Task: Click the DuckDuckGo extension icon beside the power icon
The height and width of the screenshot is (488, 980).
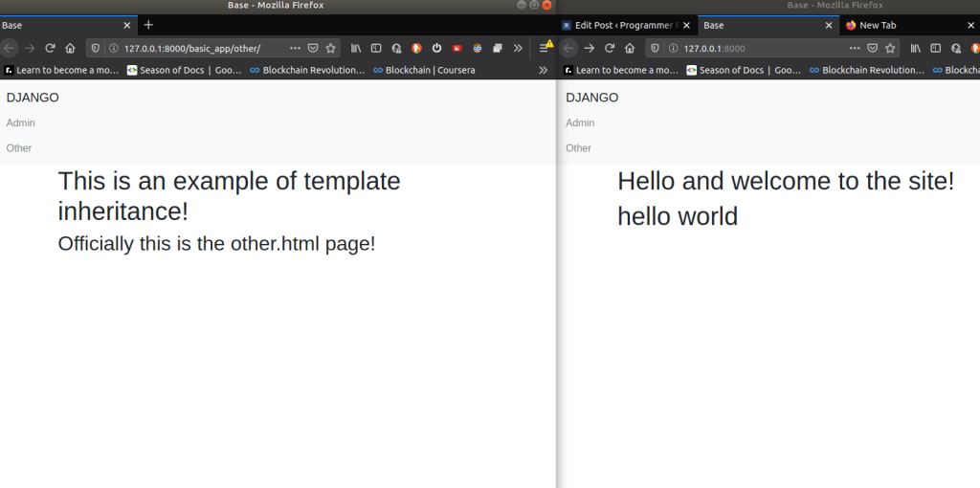Action: [416, 48]
